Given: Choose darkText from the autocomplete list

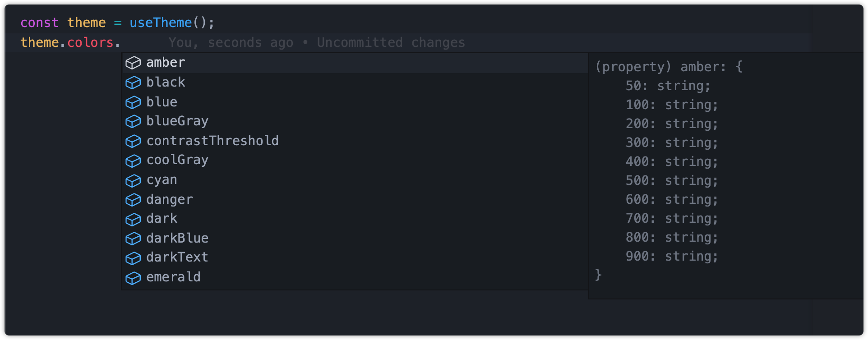Looking at the screenshot, I should (x=177, y=257).
